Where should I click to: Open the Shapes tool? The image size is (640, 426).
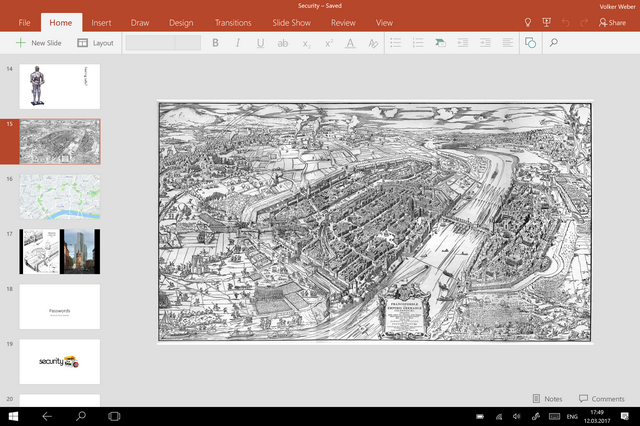coord(530,43)
